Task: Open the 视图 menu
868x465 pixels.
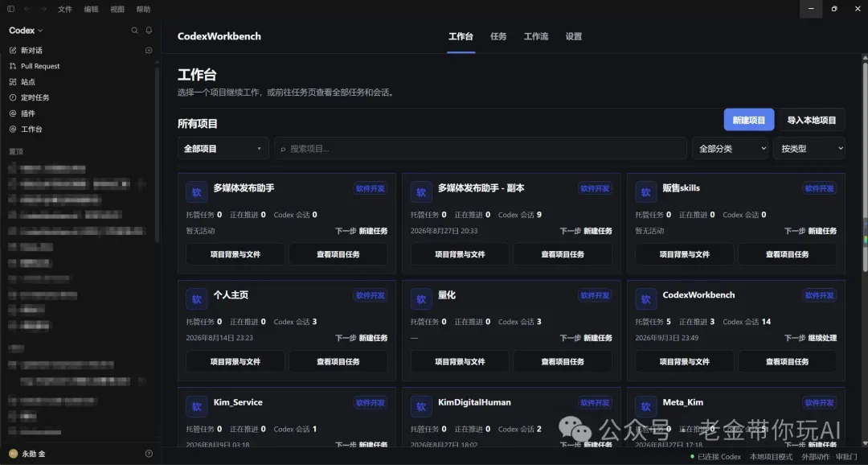Action: coord(117,9)
